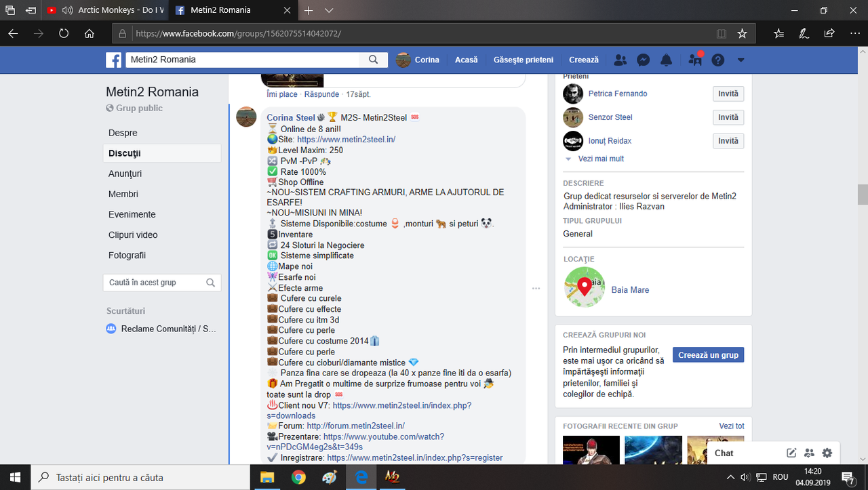Open the Membri section
This screenshot has width=868, height=490.
pos(123,194)
